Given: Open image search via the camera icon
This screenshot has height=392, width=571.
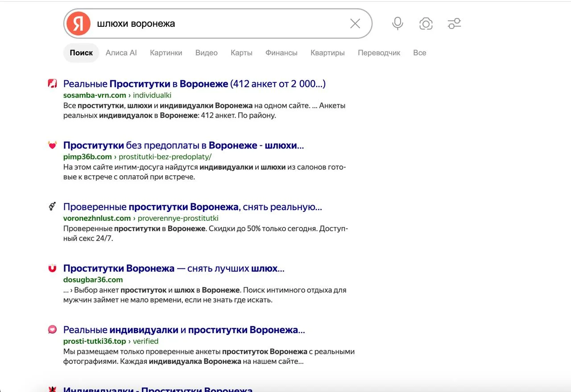Looking at the screenshot, I should [426, 24].
